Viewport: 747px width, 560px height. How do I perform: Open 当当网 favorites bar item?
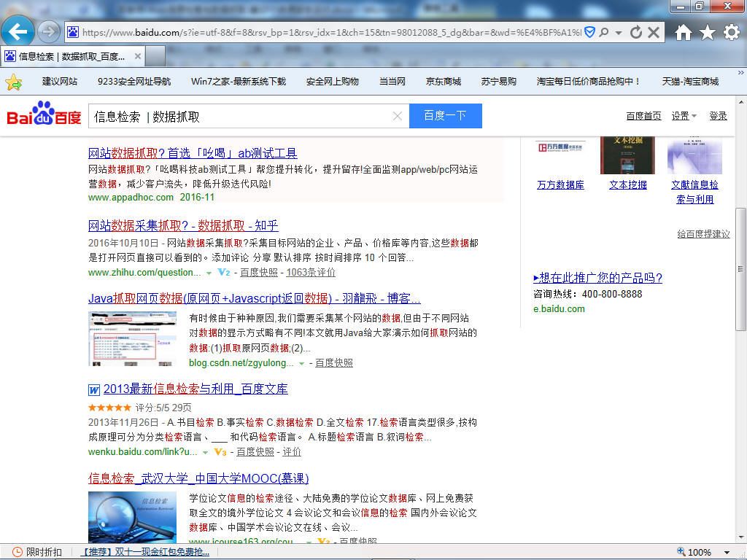[x=392, y=82]
